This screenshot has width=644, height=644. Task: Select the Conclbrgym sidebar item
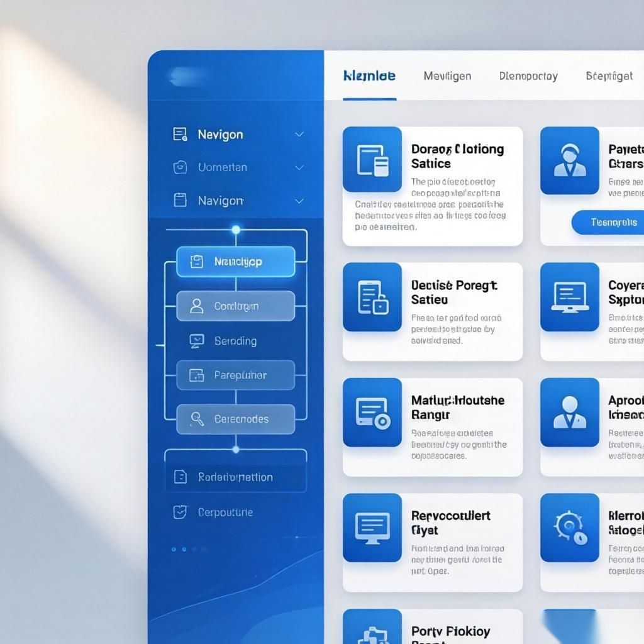click(x=235, y=306)
